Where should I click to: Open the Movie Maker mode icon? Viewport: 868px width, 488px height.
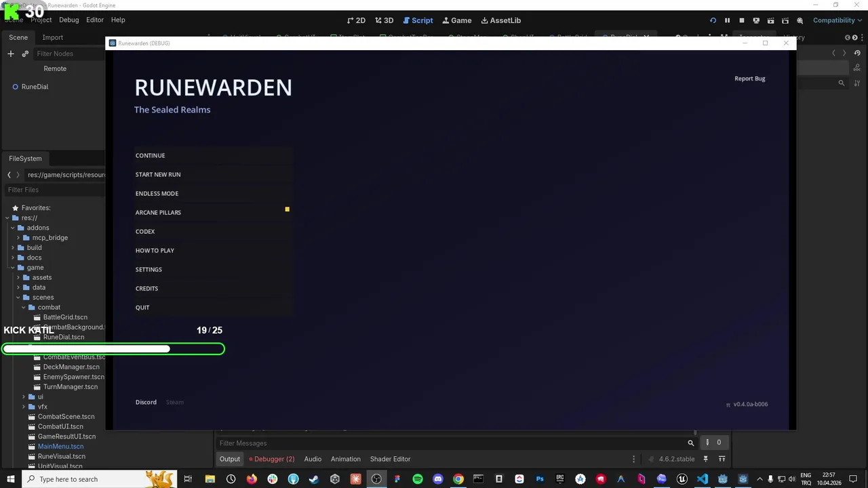(800, 20)
